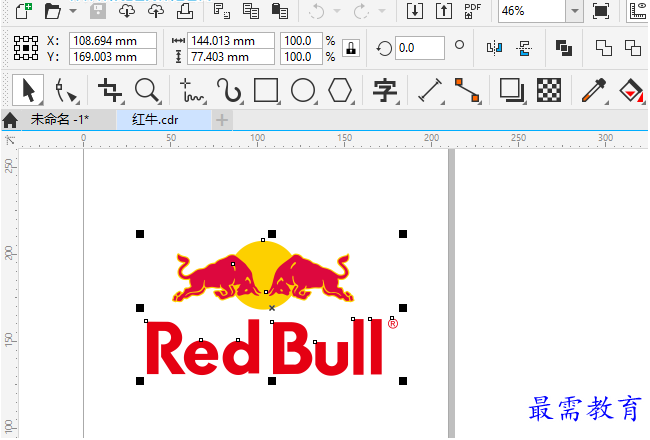The height and width of the screenshot is (440, 650).
Task: Select the Polygon tool
Action: point(340,90)
